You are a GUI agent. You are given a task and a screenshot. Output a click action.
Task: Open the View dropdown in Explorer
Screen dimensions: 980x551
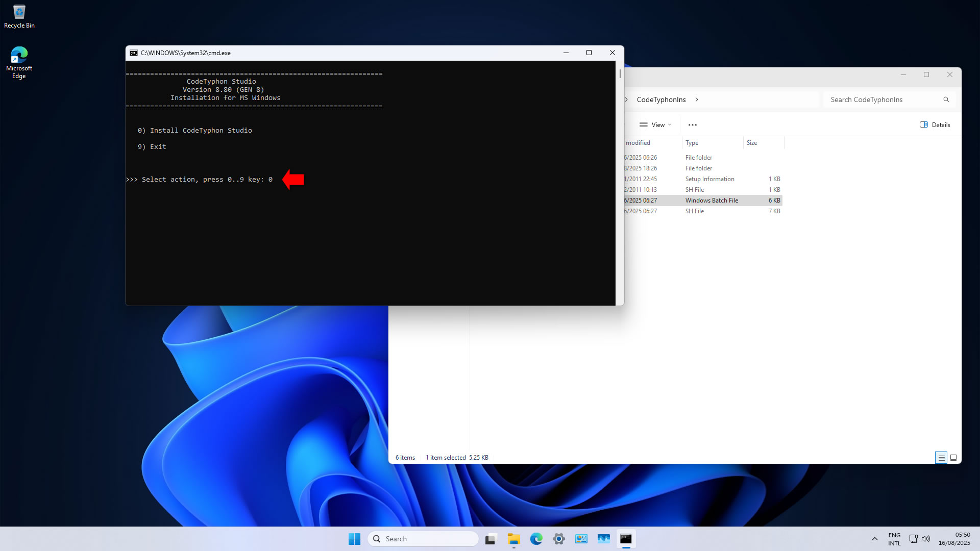pyautogui.click(x=655, y=124)
